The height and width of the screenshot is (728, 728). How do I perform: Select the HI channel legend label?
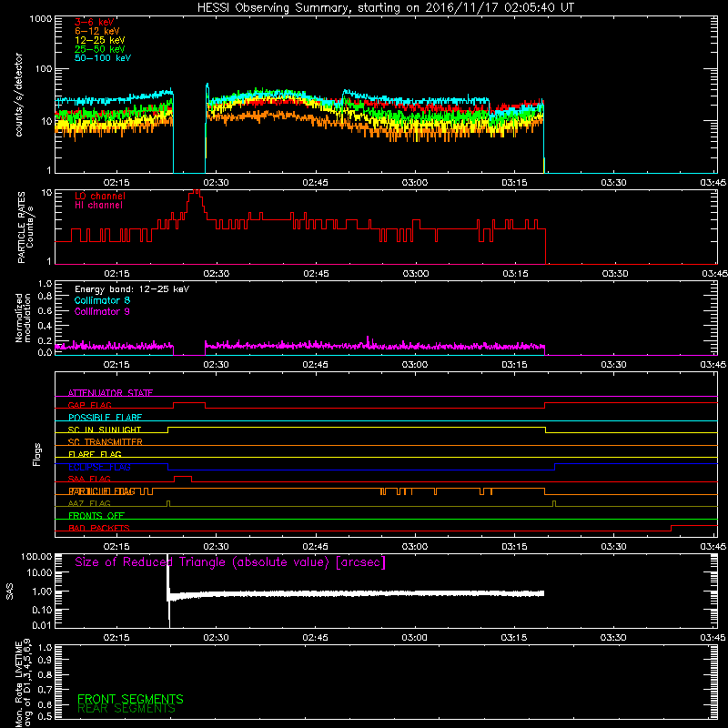(x=98, y=206)
